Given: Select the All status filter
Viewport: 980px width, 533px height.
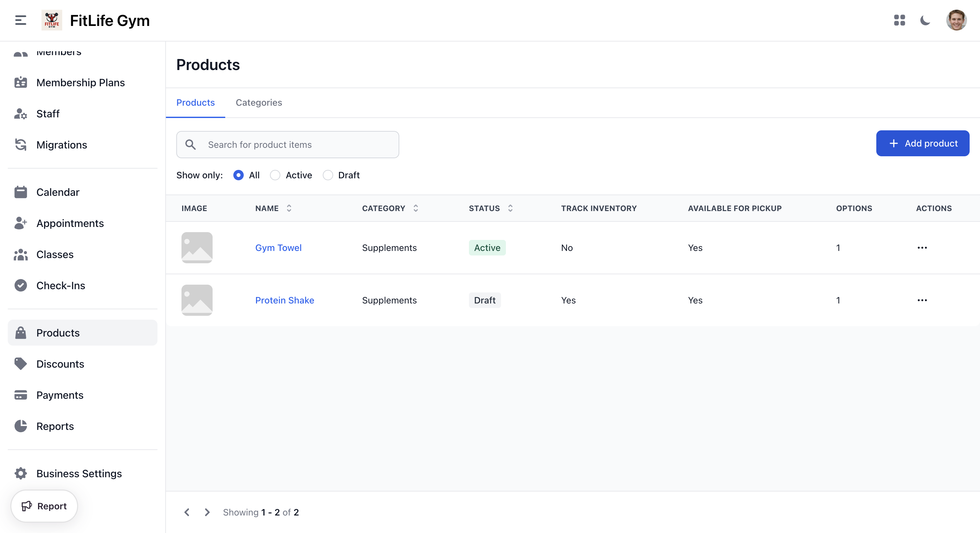Looking at the screenshot, I should click(x=238, y=175).
